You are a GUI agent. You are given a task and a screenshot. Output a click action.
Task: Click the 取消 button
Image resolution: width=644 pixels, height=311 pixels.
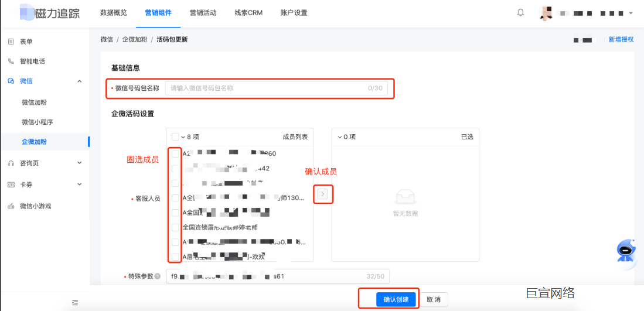pyautogui.click(x=434, y=299)
